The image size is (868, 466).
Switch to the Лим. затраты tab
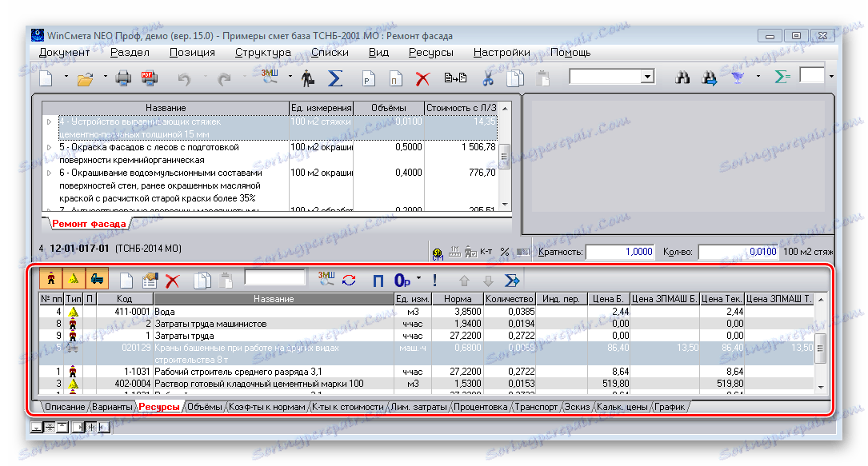pos(418,407)
